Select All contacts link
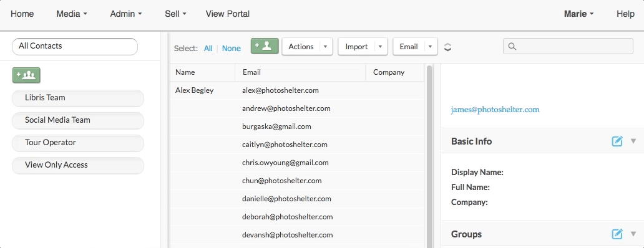The height and width of the screenshot is (248, 644). [x=208, y=49]
